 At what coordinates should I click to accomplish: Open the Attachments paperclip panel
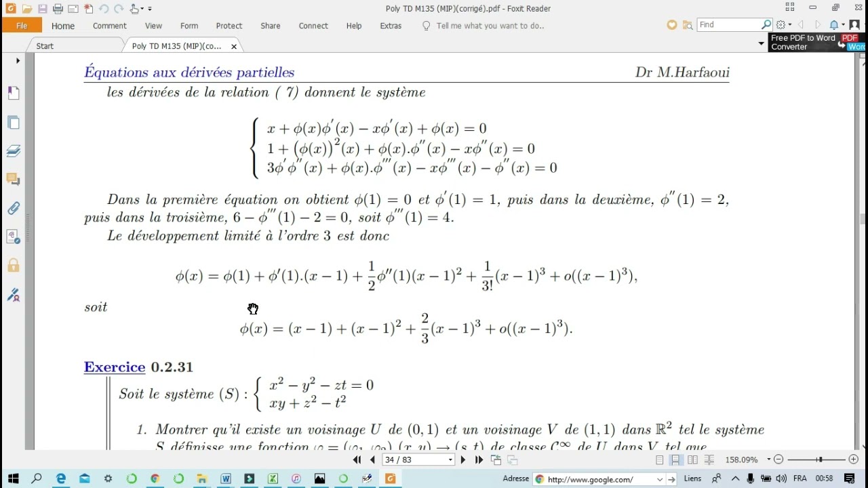pyautogui.click(x=14, y=207)
